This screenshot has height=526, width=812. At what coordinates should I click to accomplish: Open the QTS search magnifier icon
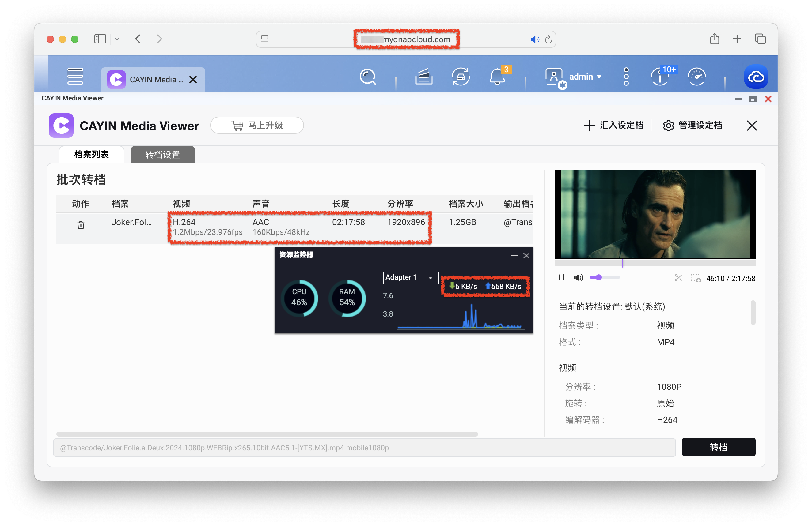click(x=367, y=77)
